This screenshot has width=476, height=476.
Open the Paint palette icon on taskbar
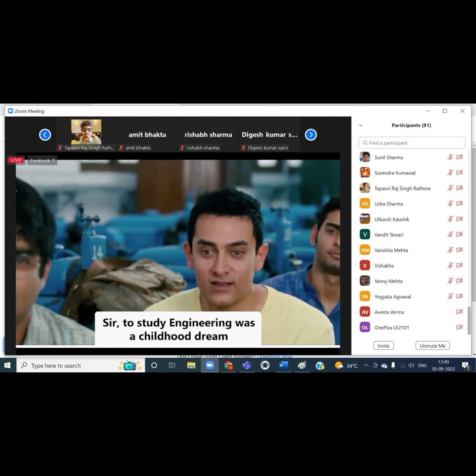point(302,365)
